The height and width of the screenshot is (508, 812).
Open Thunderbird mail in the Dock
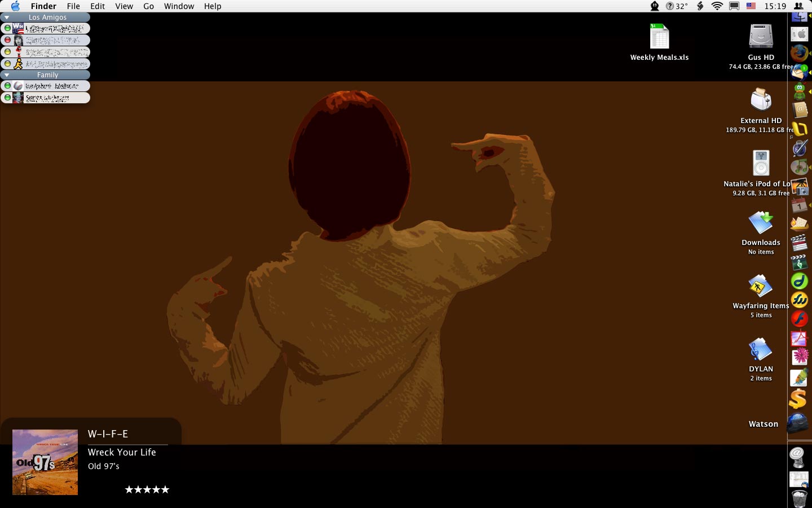pos(800,72)
